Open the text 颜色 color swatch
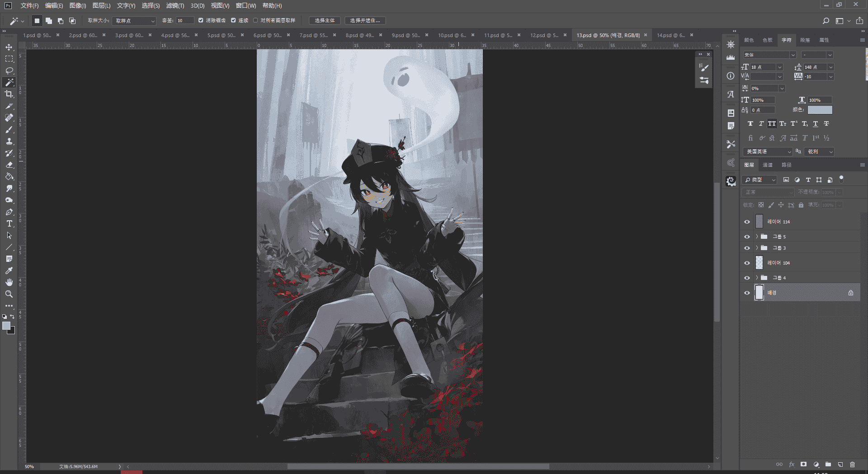Viewport: 868px width, 474px height. click(820, 110)
